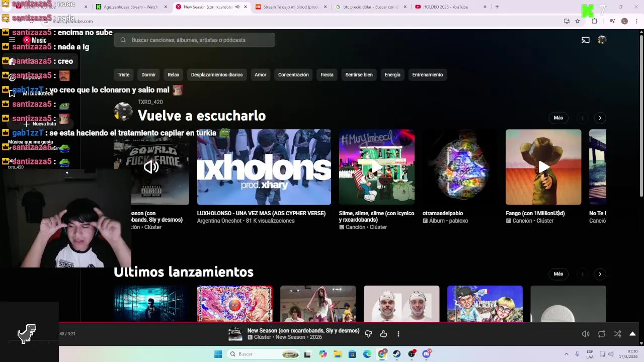Open Windows Start menu
Image resolution: width=644 pixels, height=362 pixels.
click(218, 354)
